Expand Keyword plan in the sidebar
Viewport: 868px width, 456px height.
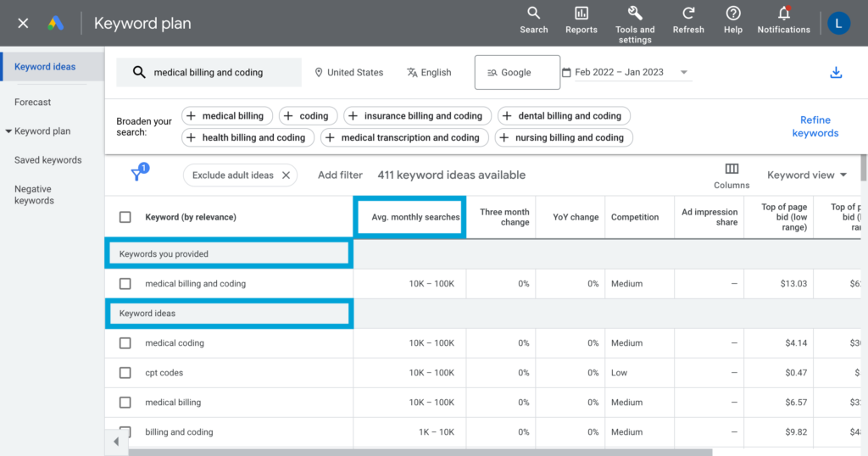(42, 131)
